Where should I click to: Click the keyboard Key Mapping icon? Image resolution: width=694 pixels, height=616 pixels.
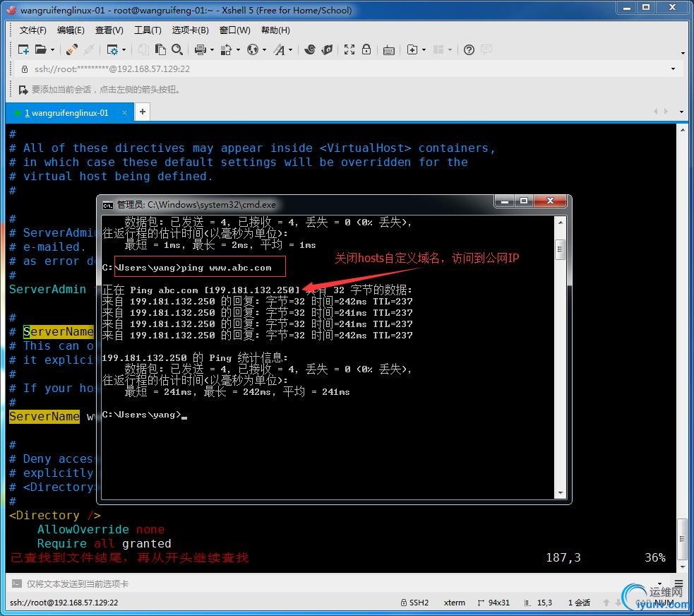tap(389, 50)
